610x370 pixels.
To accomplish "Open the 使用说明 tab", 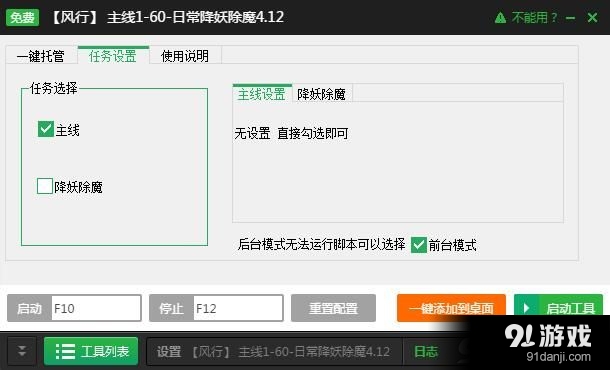I will click(x=185, y=56).
